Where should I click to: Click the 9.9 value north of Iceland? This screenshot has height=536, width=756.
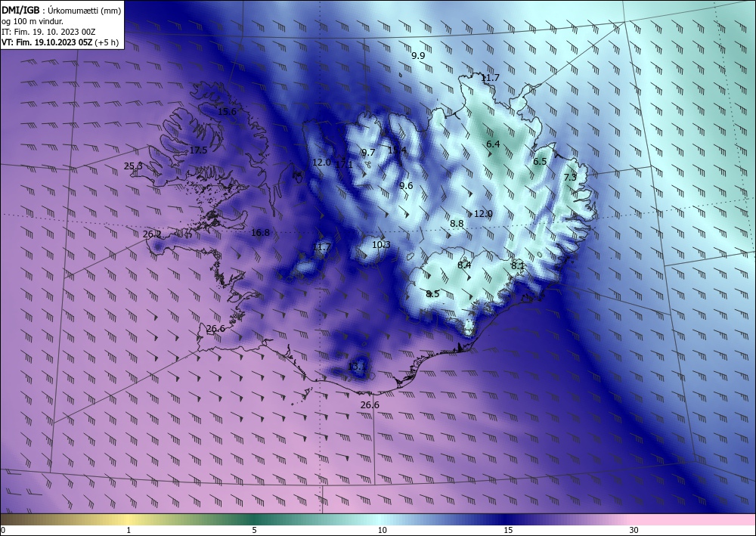[x=418, y=55]
